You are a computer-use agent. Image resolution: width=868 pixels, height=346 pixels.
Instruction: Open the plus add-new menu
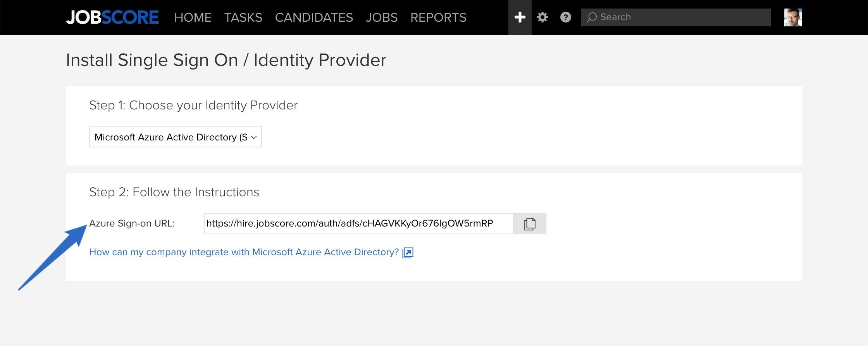[x=520, y=17]
